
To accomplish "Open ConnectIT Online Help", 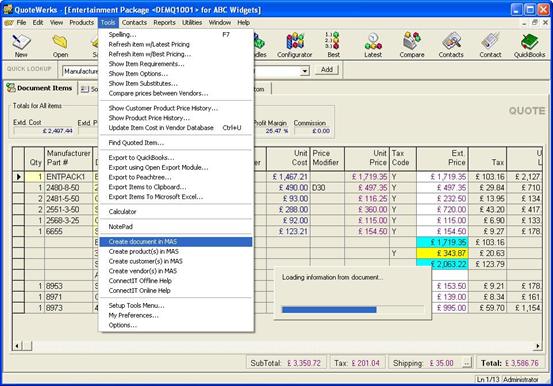I will 176,291.
